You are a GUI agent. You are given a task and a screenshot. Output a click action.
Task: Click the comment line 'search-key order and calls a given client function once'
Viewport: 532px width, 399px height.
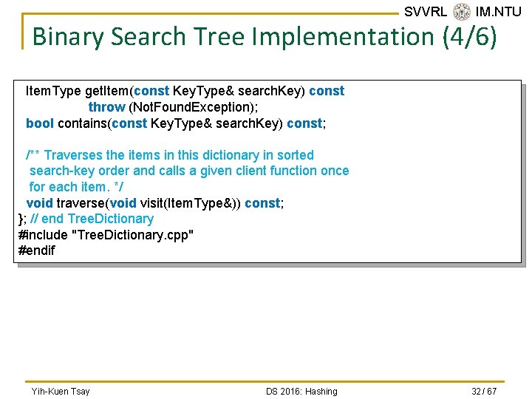[x=189, y=171]
